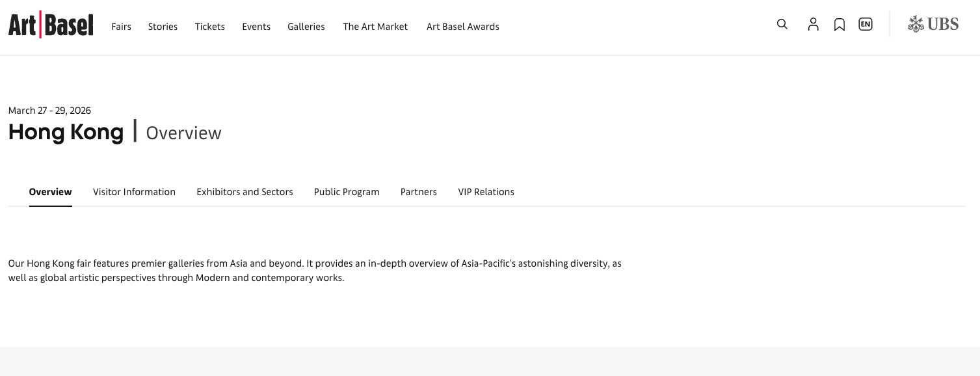Open the EN language selector
Image resolution: width=980 pixels, height=376 pixels.
[x=865, y=25]
